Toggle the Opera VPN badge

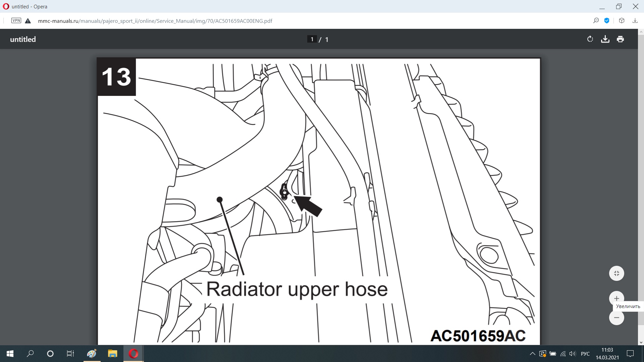[16, 21]
